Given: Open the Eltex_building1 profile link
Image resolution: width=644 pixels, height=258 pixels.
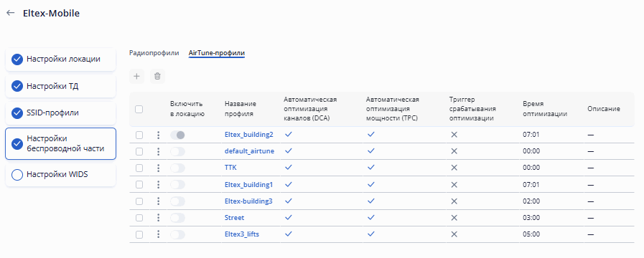Looking at the screenshot, I should 248,185.
